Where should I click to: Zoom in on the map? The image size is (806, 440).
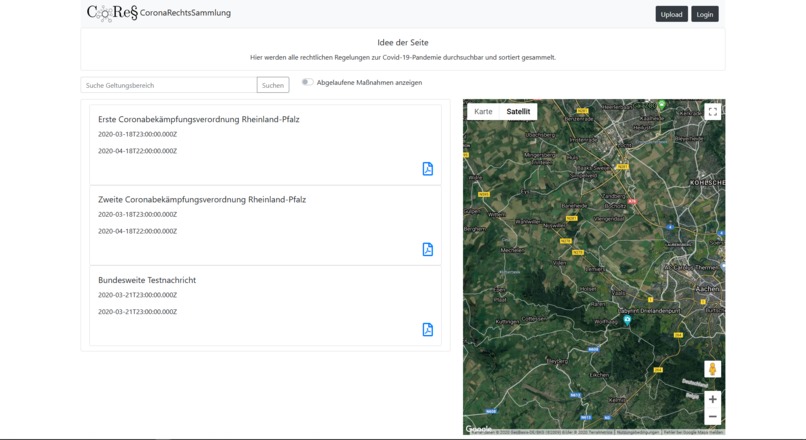(712, 399)
